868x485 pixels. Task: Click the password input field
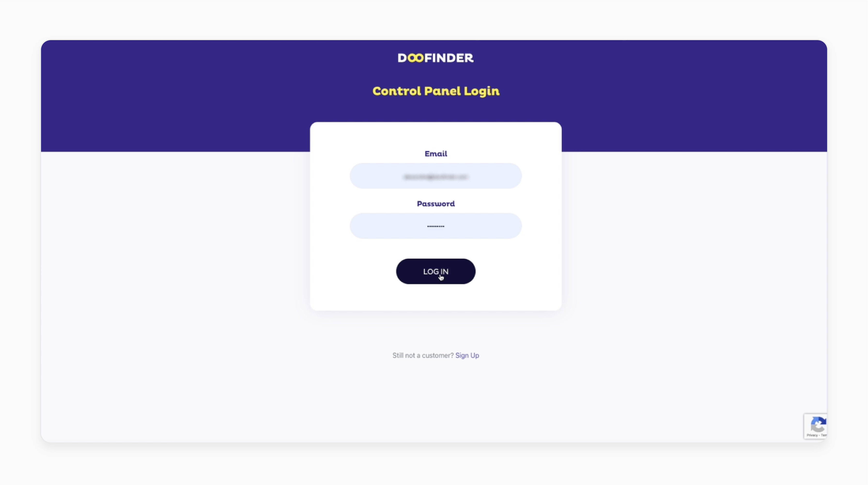tap(435, 225)
